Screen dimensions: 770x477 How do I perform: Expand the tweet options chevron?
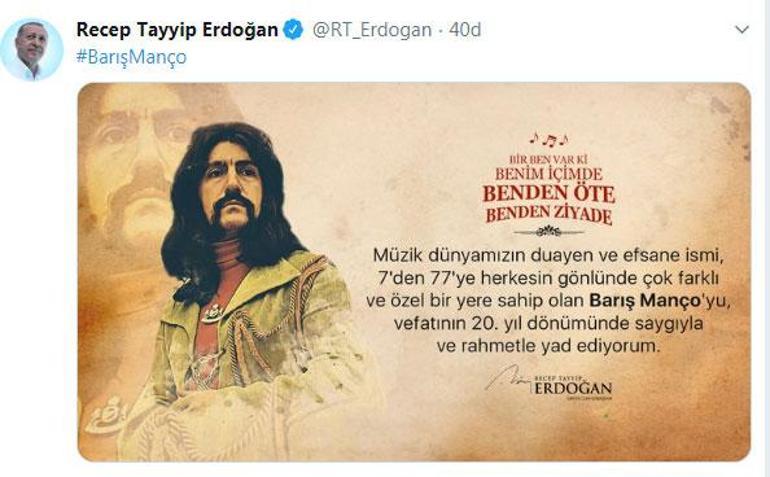click(742, 29)
